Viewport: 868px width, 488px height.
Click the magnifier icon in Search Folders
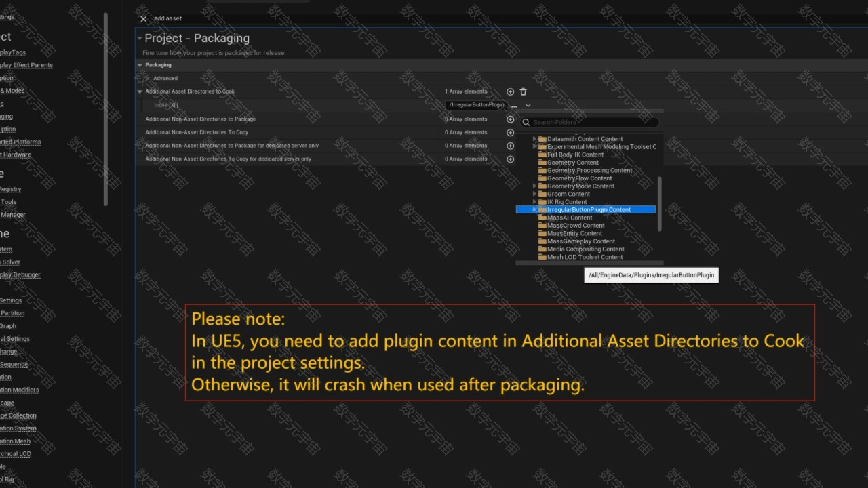coord(526,123)
